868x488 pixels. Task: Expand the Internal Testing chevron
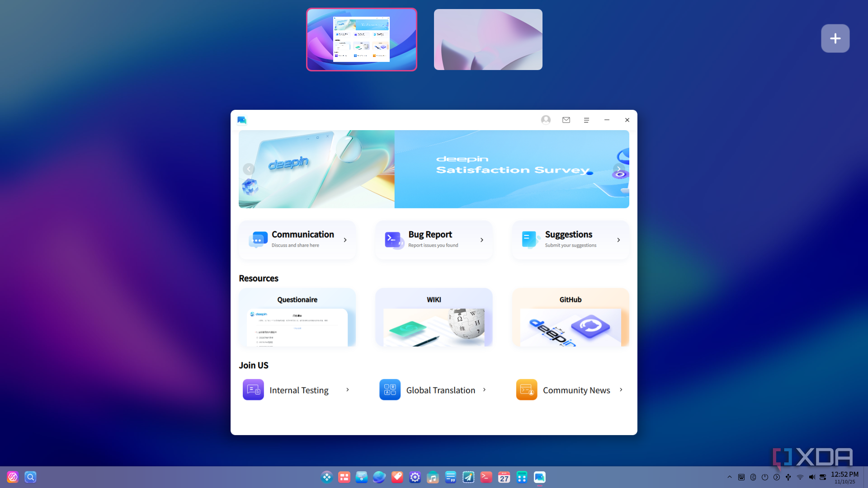[x=348, y=389]
